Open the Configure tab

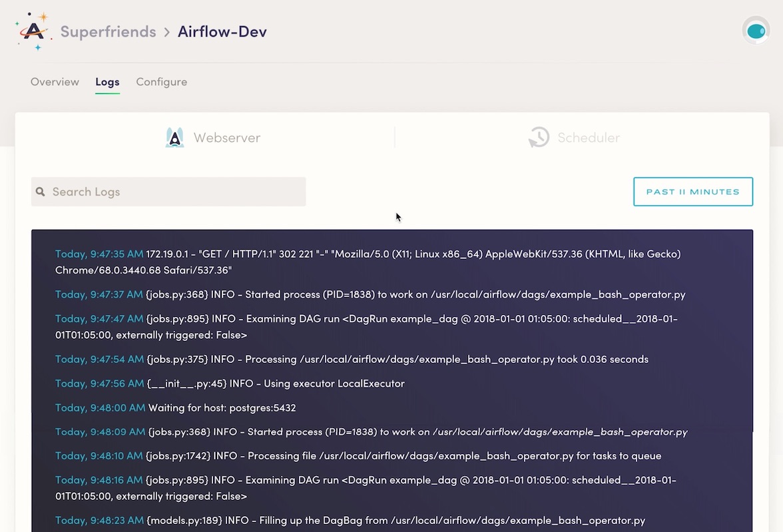[x=162, y=82]
